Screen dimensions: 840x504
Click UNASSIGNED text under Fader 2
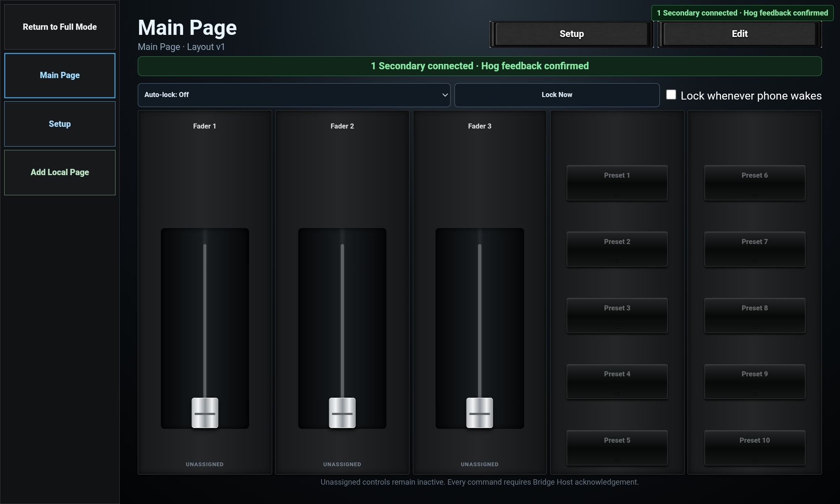342,464
